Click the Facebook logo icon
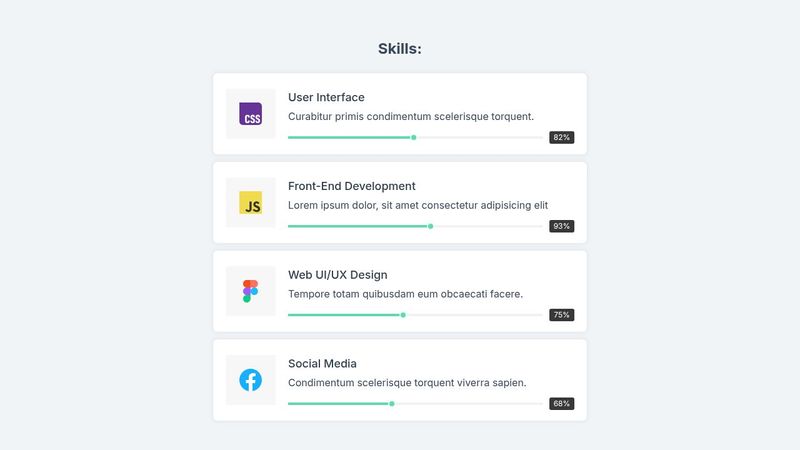The width and height of the screenshot is (800, 450). pyautogui.click(x=250, y=380)
